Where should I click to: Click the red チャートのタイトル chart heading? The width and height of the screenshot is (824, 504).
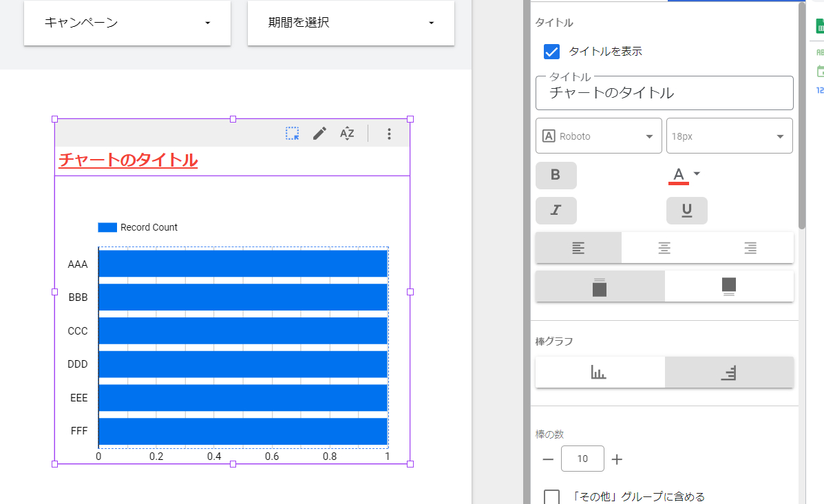(x=128, y=160)
